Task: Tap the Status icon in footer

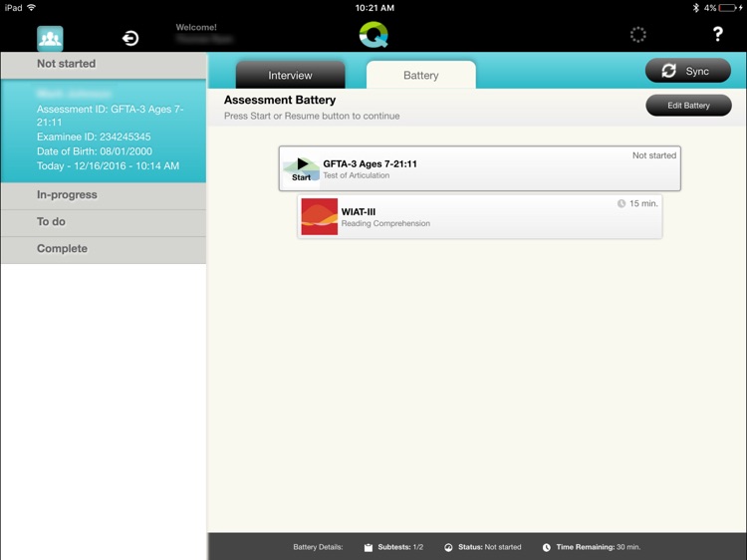Action: pyautogui.click(x=448, y=547)
